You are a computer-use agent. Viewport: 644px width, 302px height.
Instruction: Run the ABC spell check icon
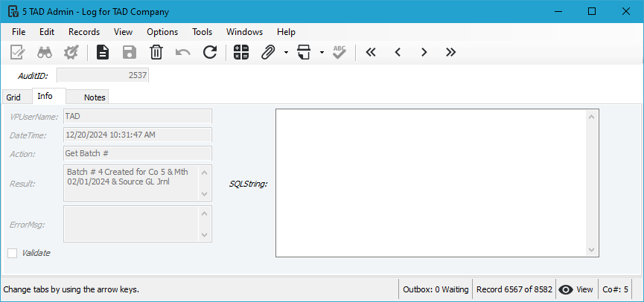point(339,53)
